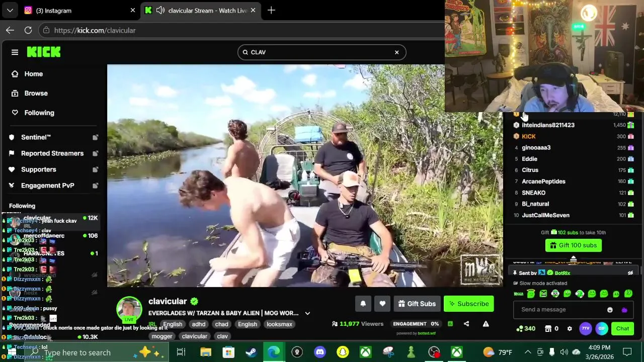Image resolution: width=644 pixels, height=362 pixels.
Task: Toggle follow with the heart button
Action: (382, 304)
